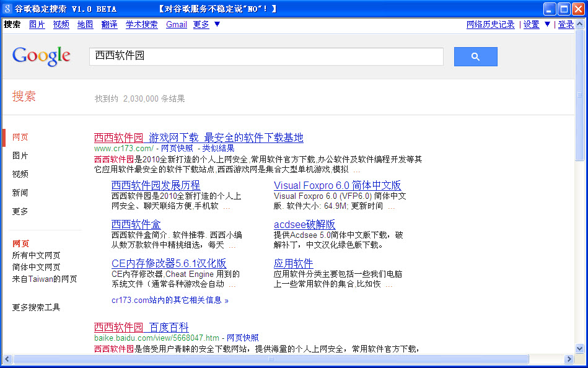Viewport: 588px width, 368px height.
Task: Choose 所有中文网页 filter
Action: click(36, 255)
